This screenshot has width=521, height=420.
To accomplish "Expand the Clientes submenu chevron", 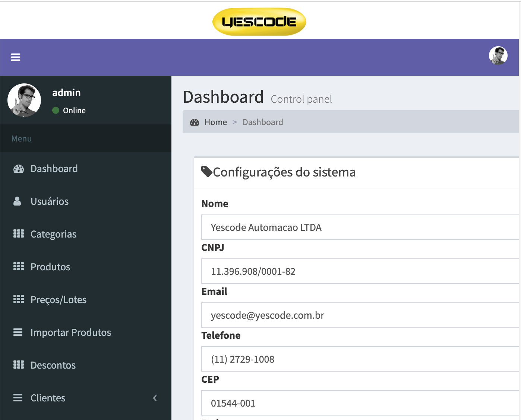I will 155,398.
